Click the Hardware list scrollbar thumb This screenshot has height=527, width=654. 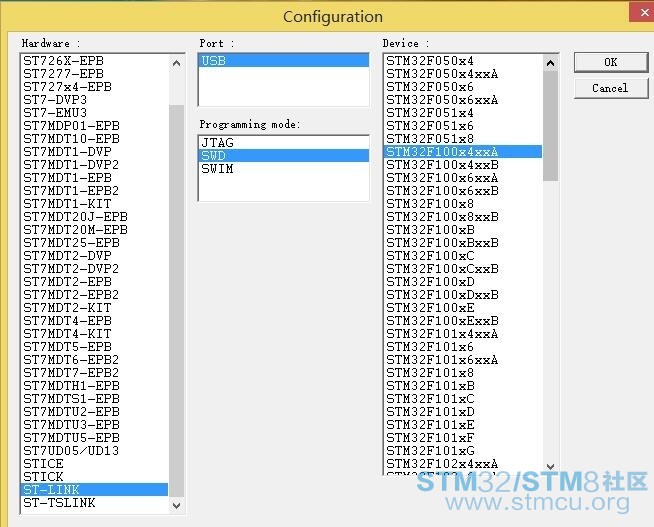click(176, 300)
